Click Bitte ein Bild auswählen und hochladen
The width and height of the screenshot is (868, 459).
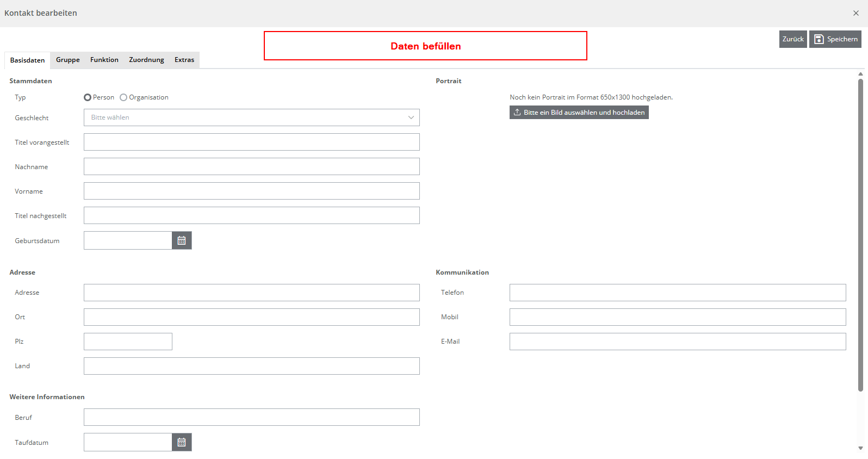point(579,113)
